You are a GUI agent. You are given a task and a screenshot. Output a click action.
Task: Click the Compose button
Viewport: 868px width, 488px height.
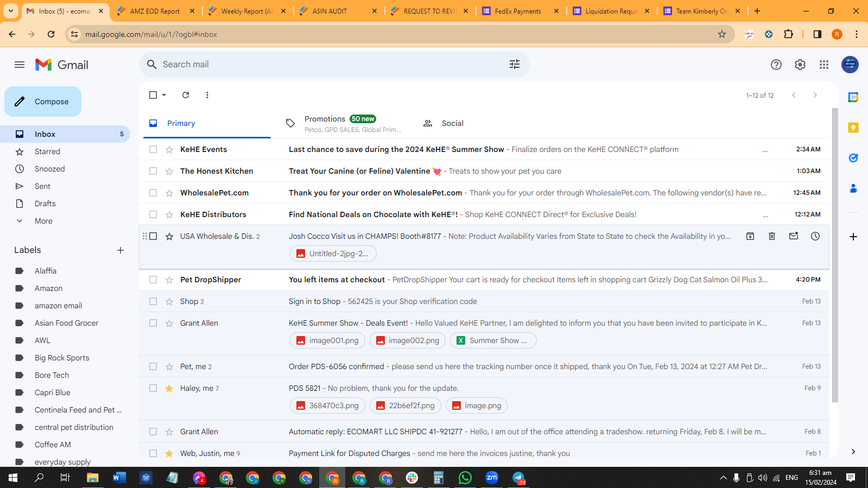43,102
